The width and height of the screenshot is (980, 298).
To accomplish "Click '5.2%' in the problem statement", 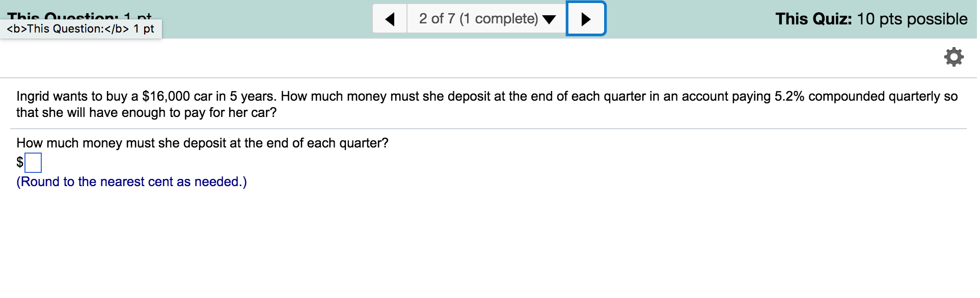I will point(789,96).
